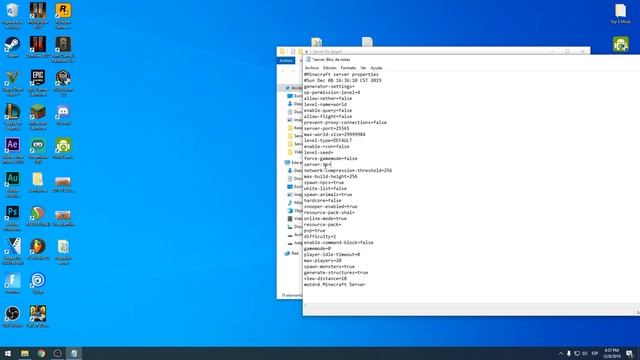The width and height of the screenshot is (640, 360).
Task: Open the Minecraft Launcher desktop icon
Action: click(x=38, y=117)
